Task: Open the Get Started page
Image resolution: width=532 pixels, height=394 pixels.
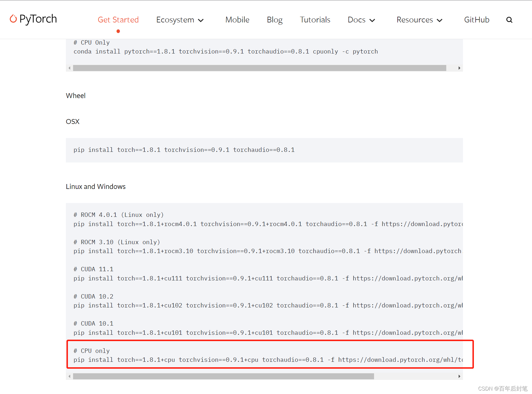Action: coord(118,20)
